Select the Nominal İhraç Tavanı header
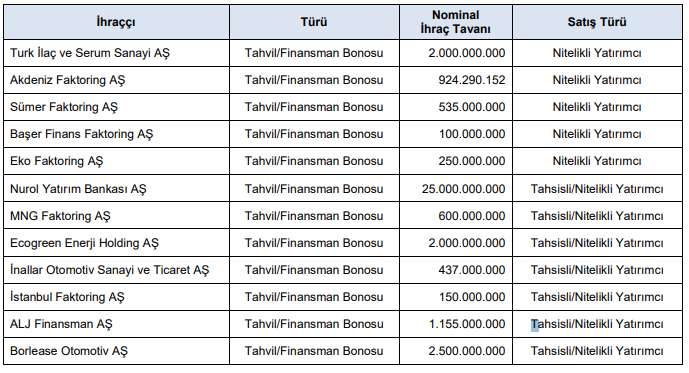689x373 pixels. coord(456,22)
